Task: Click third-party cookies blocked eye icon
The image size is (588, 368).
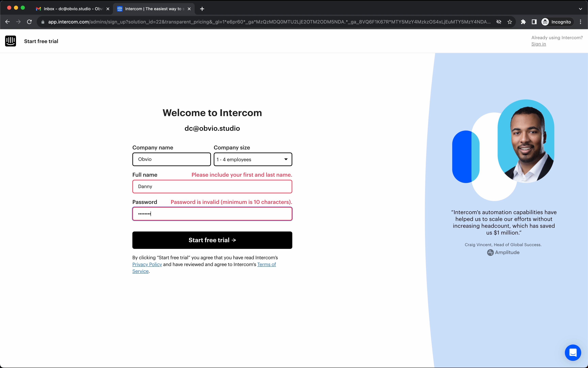Action: tap(499, 22)
